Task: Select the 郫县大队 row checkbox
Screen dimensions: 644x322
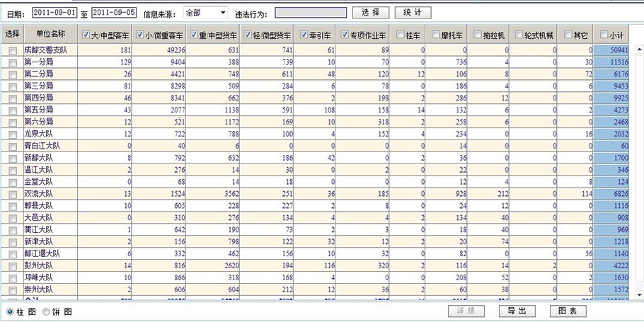Action: coord(13,206)
